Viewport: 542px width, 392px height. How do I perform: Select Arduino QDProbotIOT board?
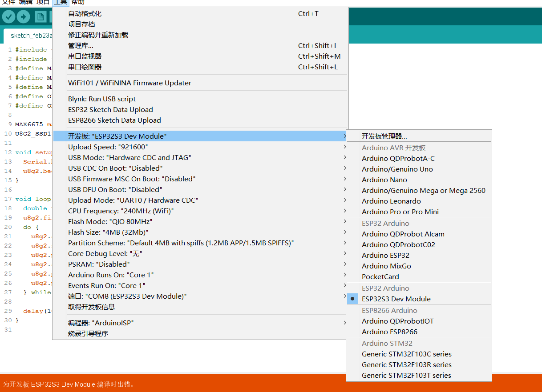pyautogui.click(x=419, y=321)
